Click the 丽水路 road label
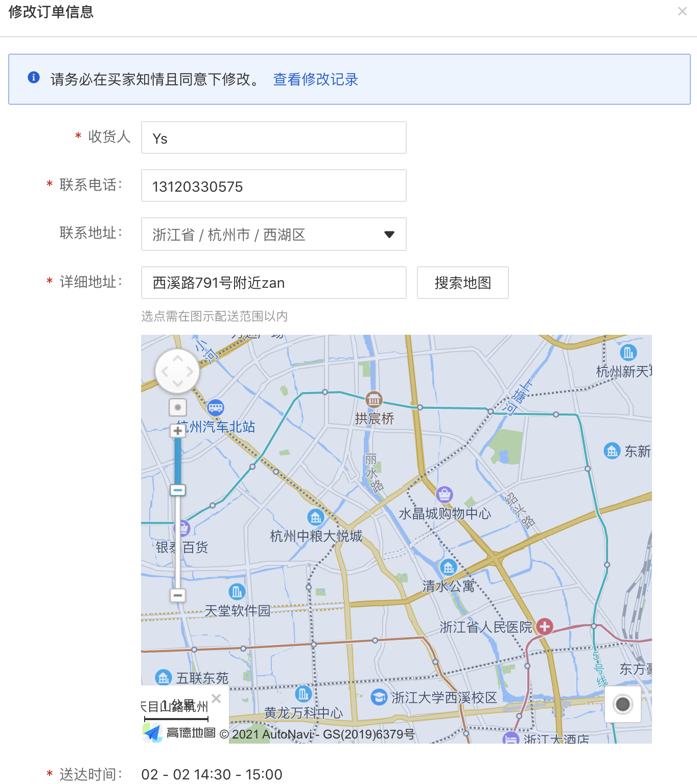The image size is (697, 784). pos(373,473)
